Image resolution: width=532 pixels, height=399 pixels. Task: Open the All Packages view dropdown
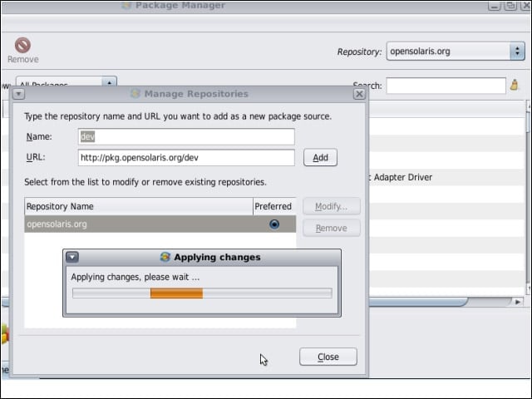pos(66,82)
